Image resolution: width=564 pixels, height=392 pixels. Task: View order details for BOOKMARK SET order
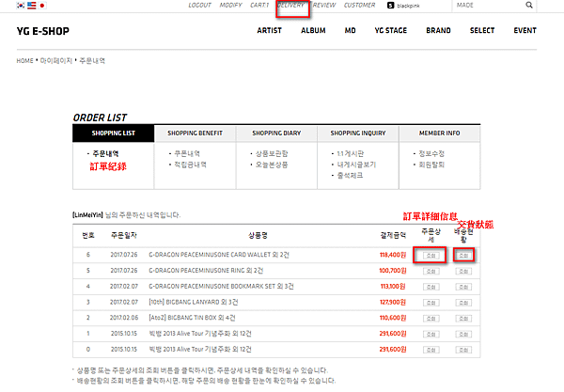[x=431, y=287]
